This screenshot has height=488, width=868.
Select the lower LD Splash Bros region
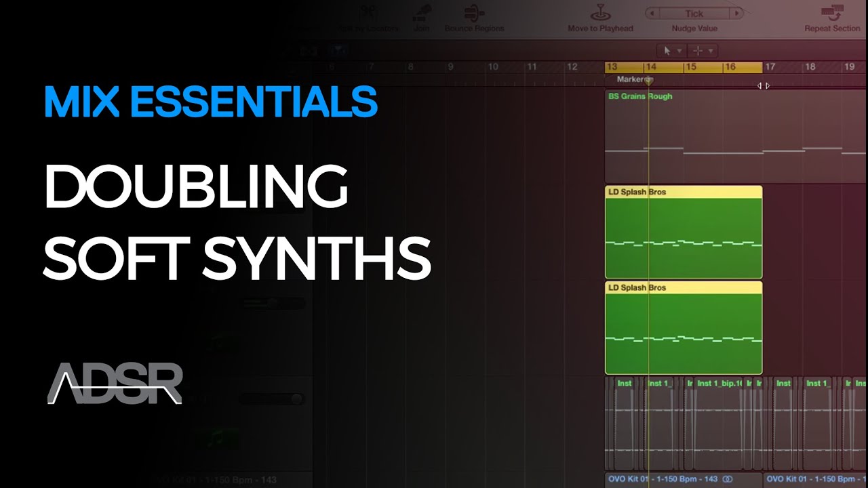684,327
